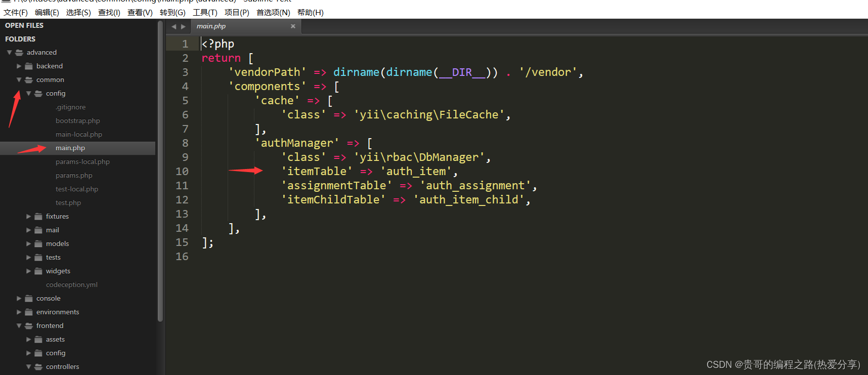868x375 pixels.
Task: Open the 转到(G) menu
Action: [172, 13]
